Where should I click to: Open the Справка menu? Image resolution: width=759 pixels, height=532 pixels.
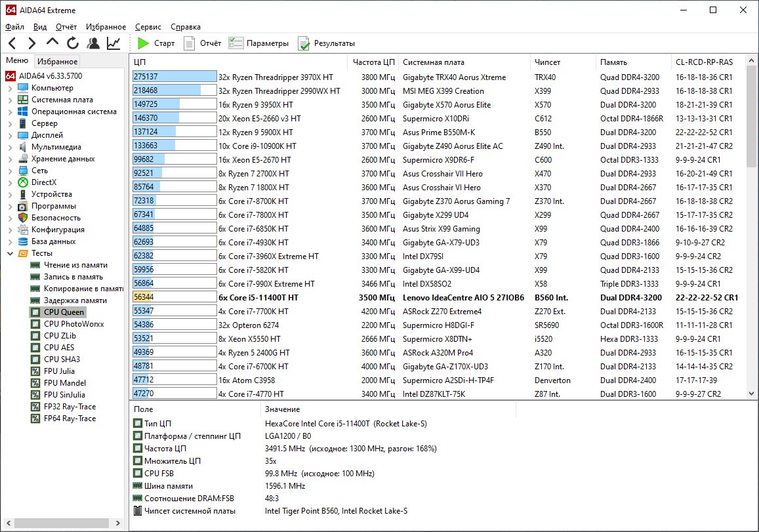[x=186, y=27]
